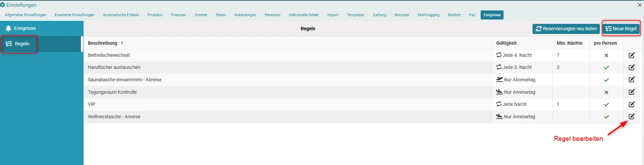Select the Tagungsraum Kontrolle row text
This screenshot has height=165, width=644.
coord(112,92)
